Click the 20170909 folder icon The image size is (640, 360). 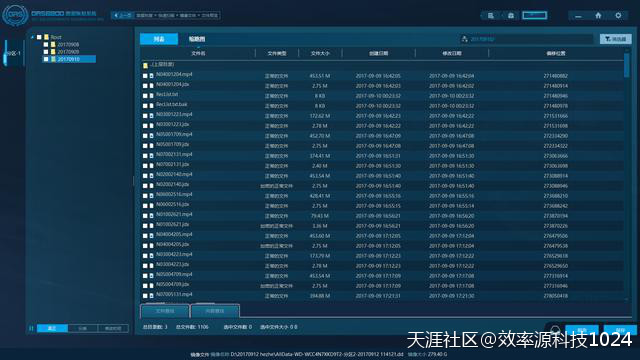tap(53, 52)
